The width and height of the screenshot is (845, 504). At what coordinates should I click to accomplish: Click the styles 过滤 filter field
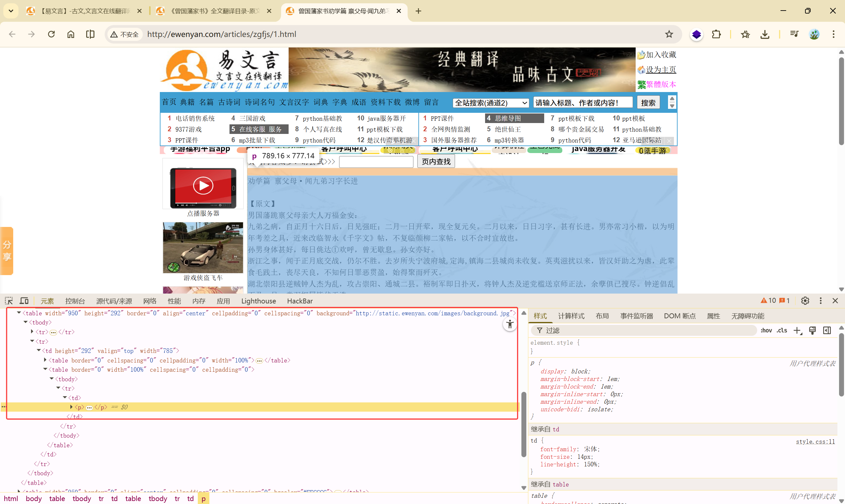pyautogui.click(x=646, y=331)
